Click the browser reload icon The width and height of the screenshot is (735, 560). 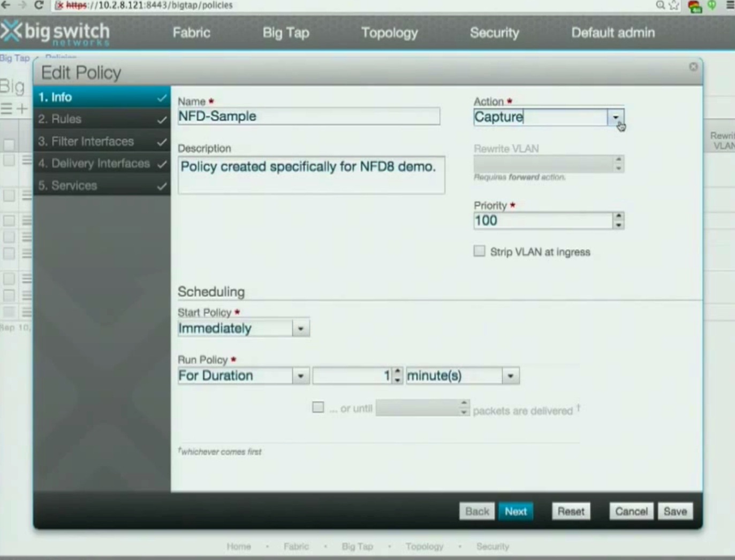(x=39, y=5)
